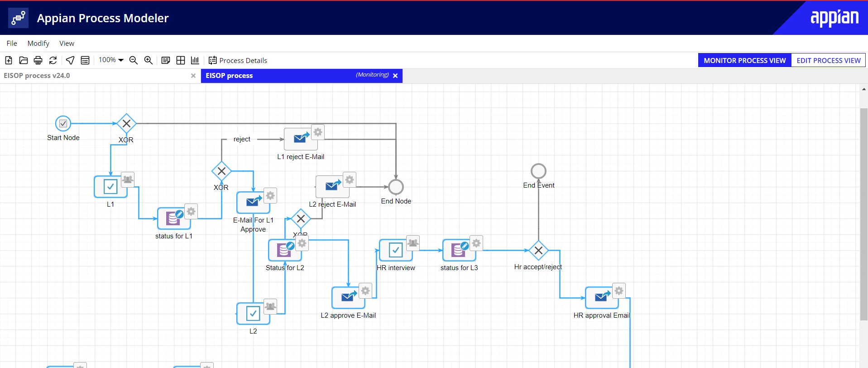
Task: Open the File menu
Action: click(x=12, y=43)
